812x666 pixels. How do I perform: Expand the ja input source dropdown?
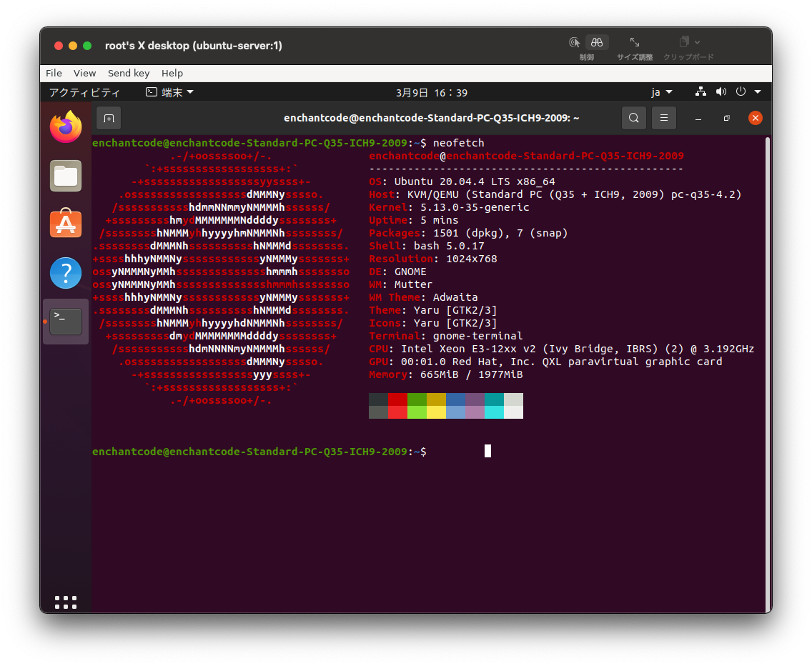(662, 92)
